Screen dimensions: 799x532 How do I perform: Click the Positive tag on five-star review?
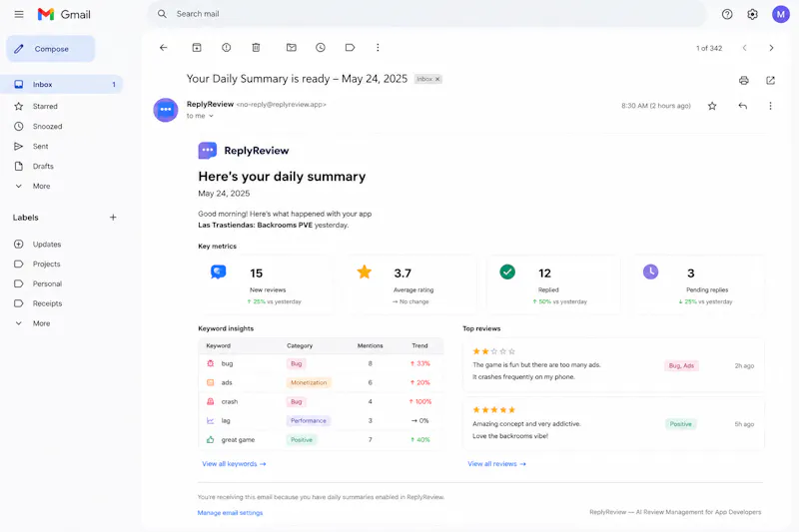click(x=681, y=424)
